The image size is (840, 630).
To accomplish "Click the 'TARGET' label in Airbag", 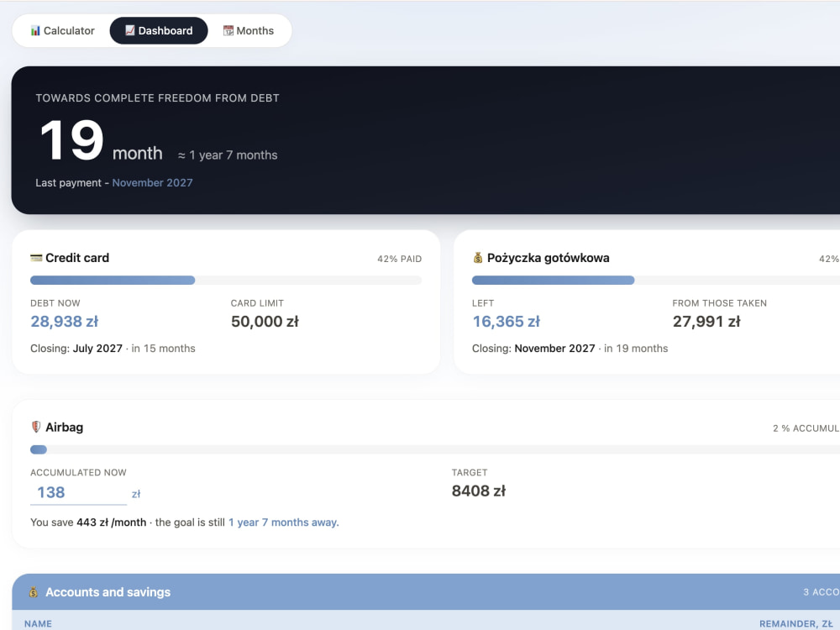I will pos(470,472).
